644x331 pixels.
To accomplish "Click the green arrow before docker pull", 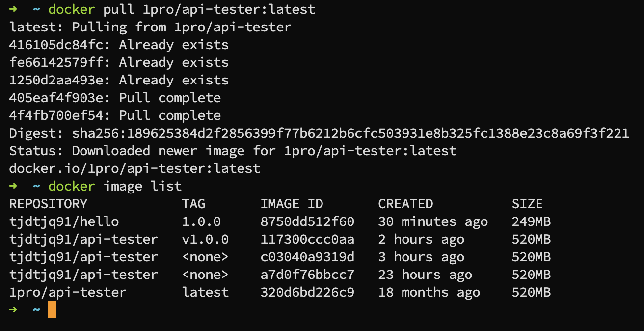I will tap(13, 9).
